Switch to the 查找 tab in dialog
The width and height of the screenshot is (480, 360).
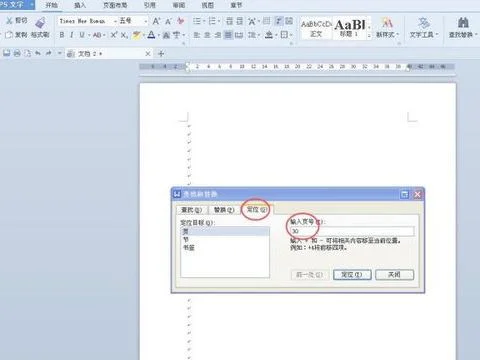191,210
